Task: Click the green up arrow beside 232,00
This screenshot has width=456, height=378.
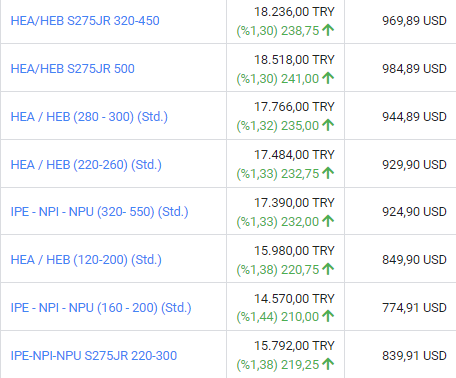Action: pyautogui.click(x=328, y=221)
